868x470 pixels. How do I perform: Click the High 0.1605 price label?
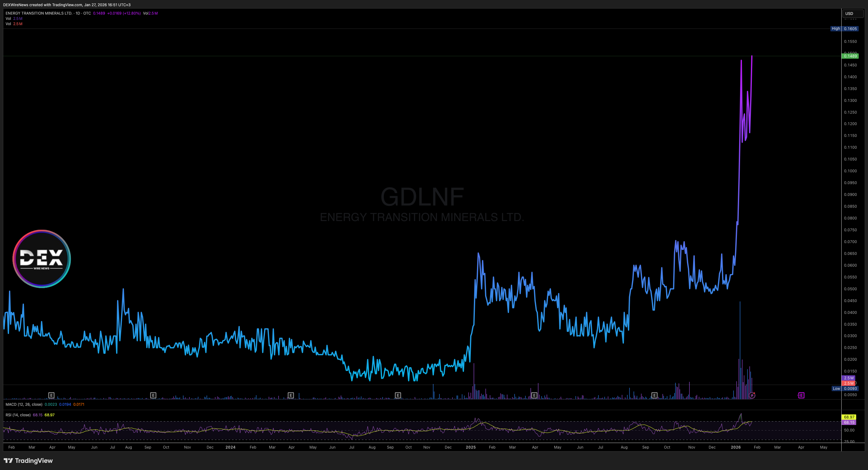(x=845, y=29)
